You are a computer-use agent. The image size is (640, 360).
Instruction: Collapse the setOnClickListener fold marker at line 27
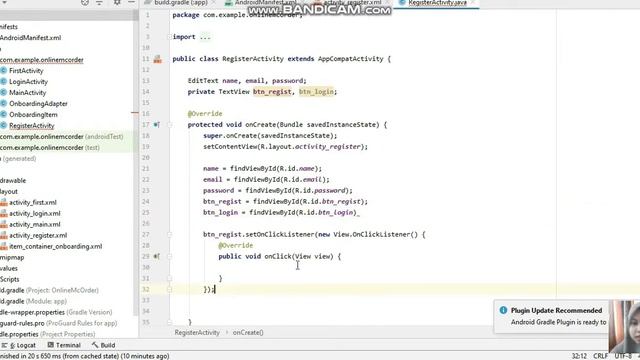point(169,234)
